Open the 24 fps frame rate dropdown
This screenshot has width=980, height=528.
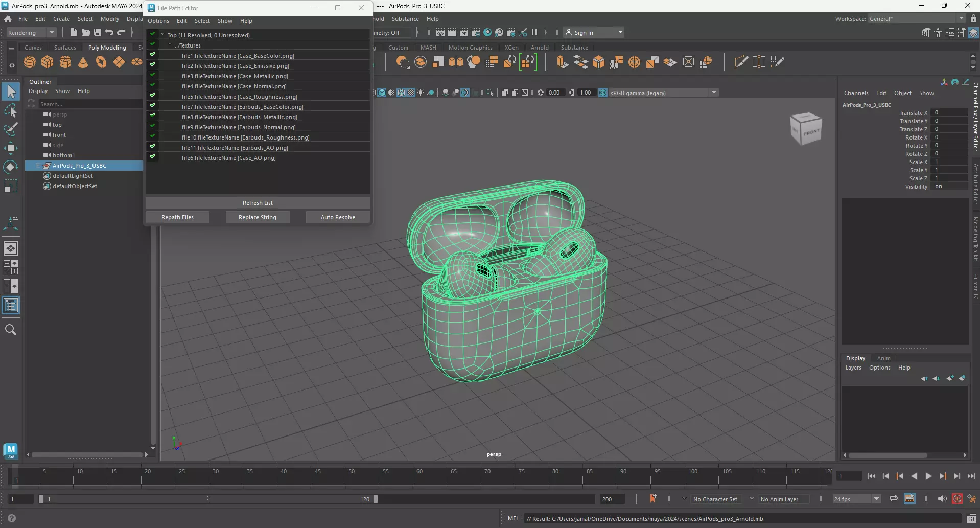[856, 499]
